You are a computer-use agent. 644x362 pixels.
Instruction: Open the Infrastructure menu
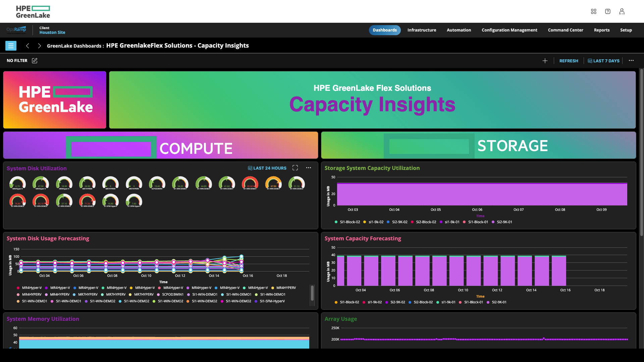[x=422, y=30]
